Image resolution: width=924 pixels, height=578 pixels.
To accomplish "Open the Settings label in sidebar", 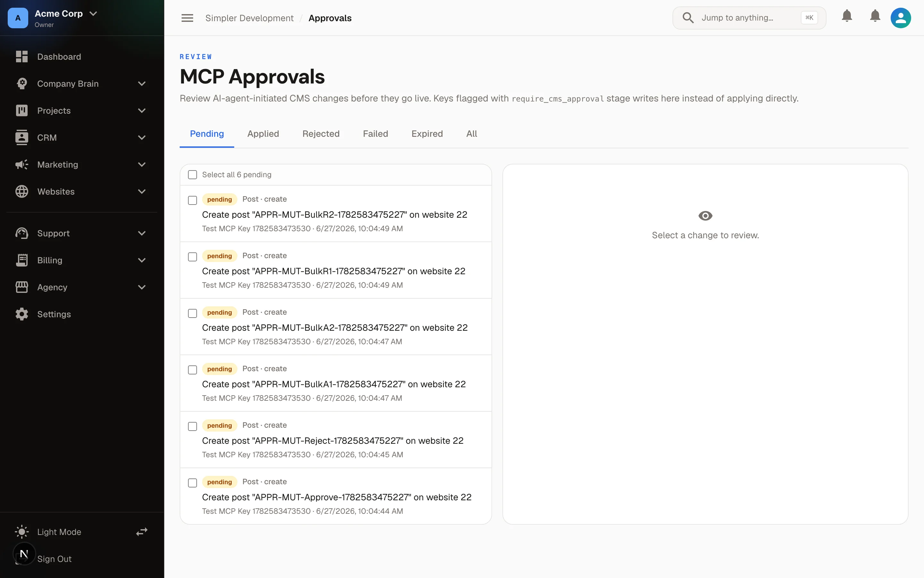I will click(x=54, y=314).
